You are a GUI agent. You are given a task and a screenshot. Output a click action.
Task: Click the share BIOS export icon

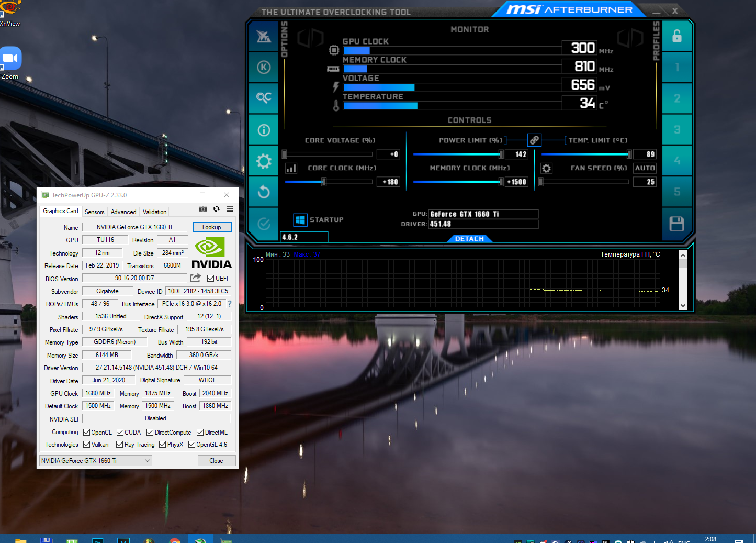[195, 278]
